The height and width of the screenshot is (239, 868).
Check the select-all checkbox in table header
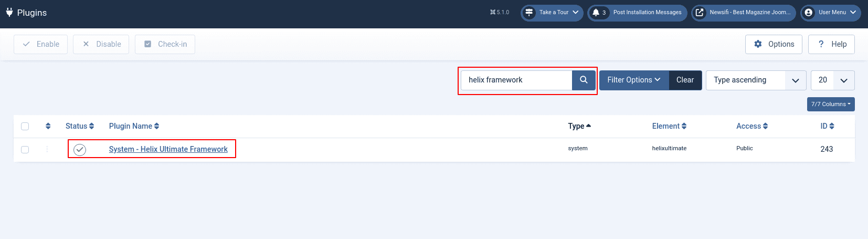25,126
